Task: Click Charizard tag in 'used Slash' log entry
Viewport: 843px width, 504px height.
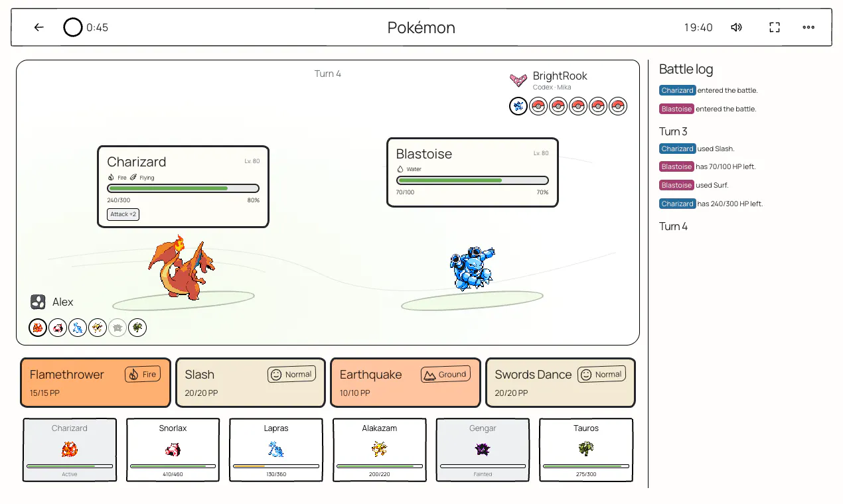Action: 677,149
